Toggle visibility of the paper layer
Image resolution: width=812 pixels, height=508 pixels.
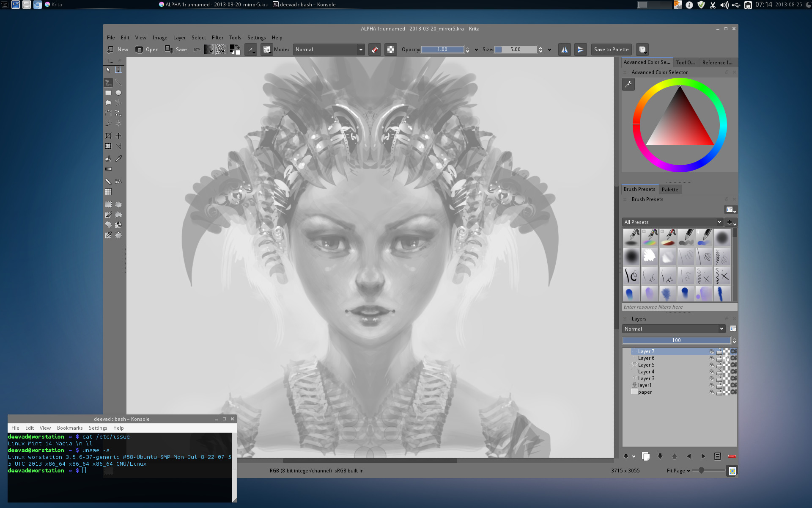coord(712,392)
